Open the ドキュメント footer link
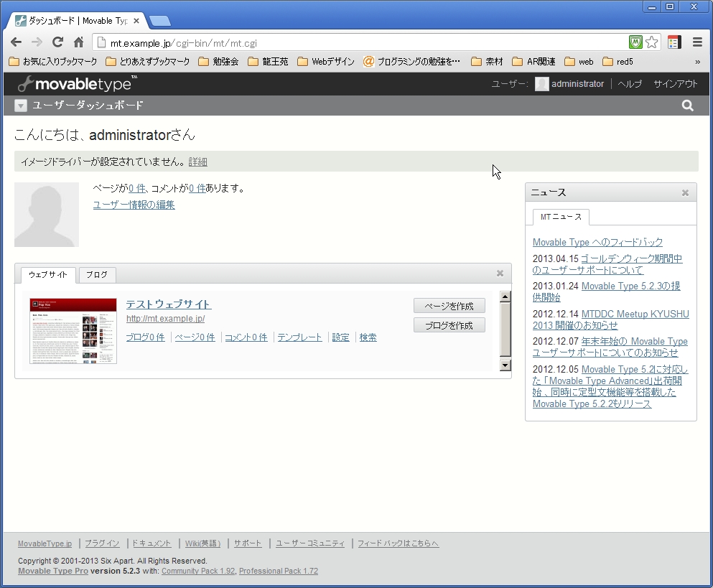713x588 pixels. 152,543
